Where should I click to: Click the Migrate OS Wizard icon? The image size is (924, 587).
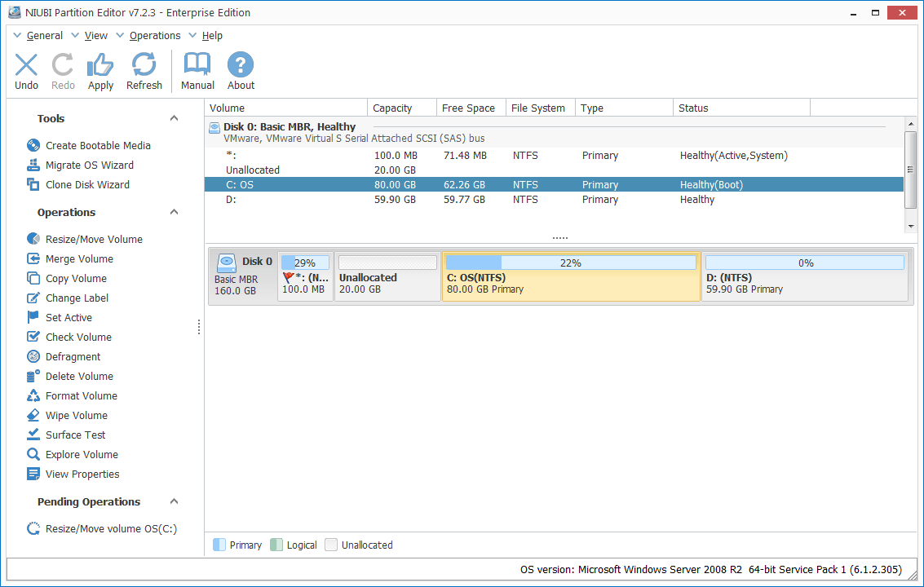pyautogui.click(x=33, y=165)
